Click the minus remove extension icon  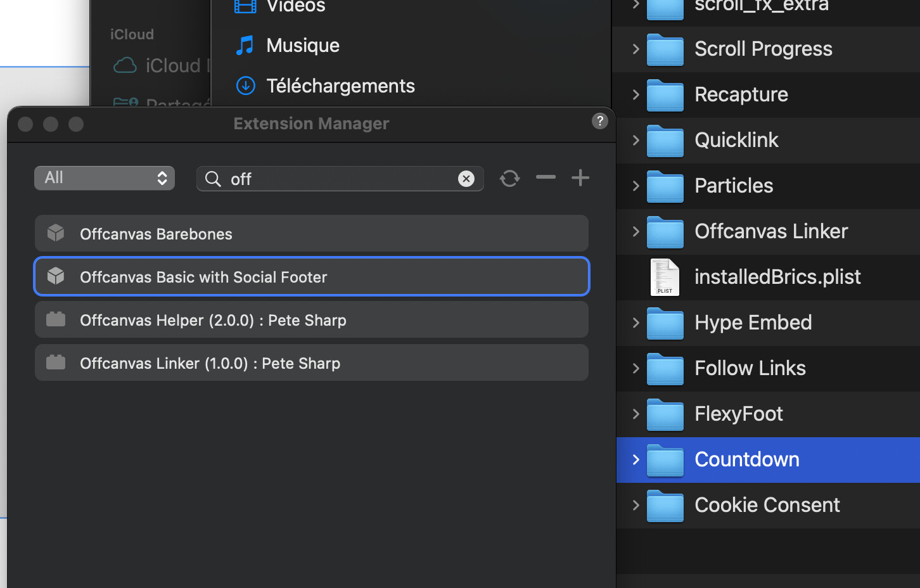[546, 178]
